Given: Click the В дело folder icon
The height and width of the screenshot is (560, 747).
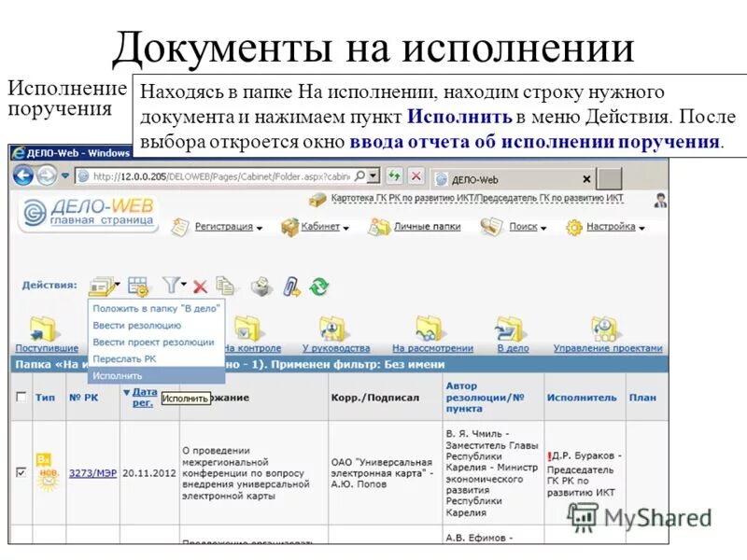Looking at the screenshot, I should [x=509, y=329].
